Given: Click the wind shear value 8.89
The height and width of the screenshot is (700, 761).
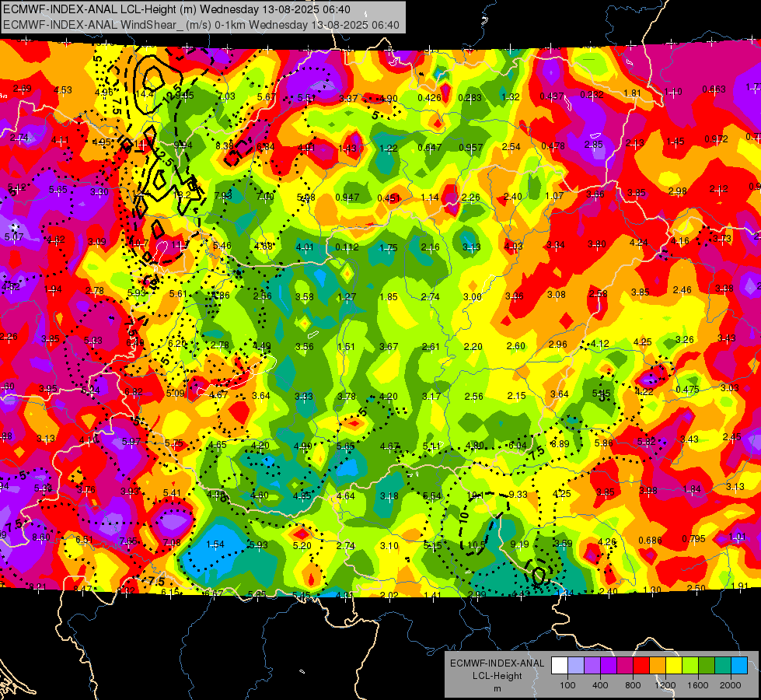Looking at the screenshot, I should pos(560,443).
